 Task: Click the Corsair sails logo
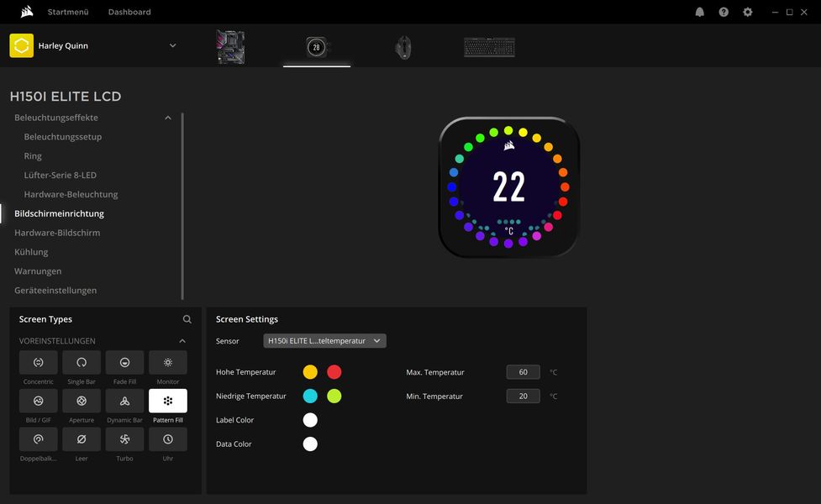pos(27,12)
